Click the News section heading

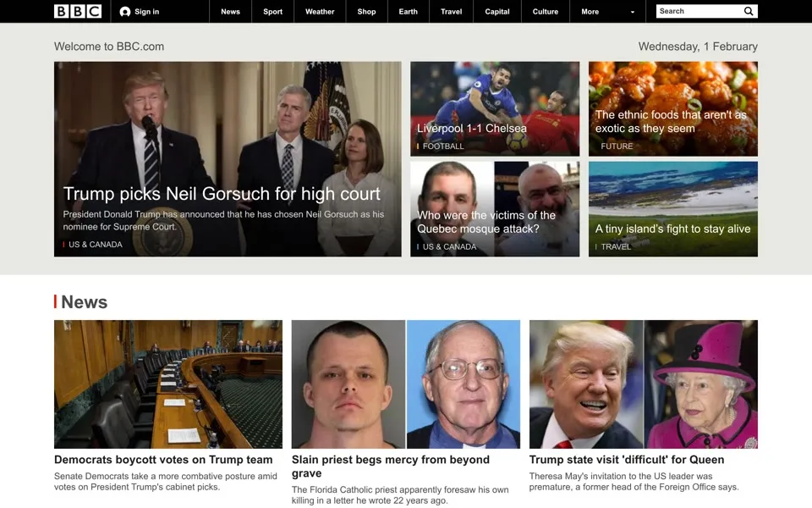coord(84,301)
